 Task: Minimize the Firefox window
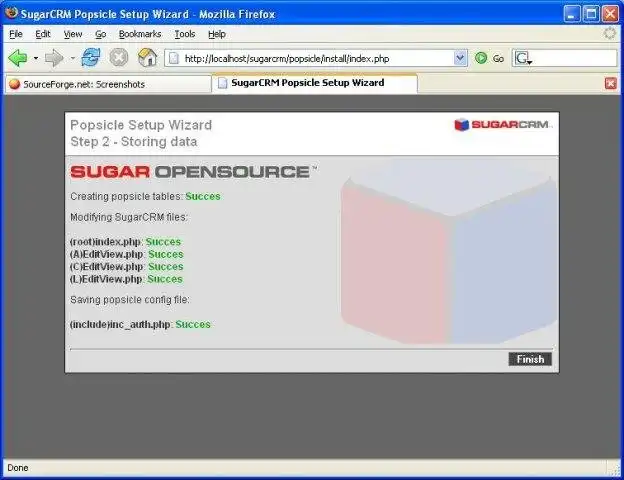(x=571, y=14)
